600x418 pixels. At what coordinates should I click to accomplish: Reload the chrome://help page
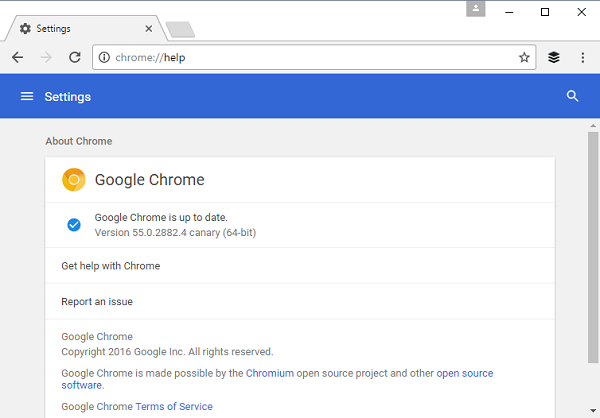[74, 57]
